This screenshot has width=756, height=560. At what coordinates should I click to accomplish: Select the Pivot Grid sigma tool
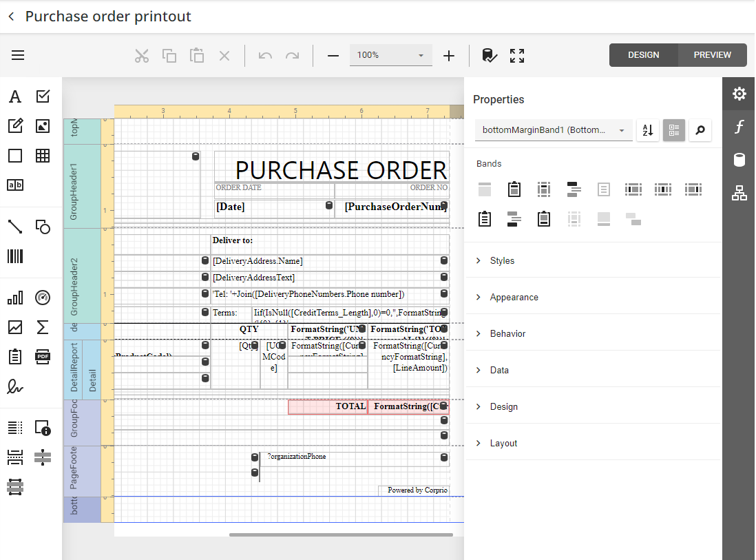point(43,327)
